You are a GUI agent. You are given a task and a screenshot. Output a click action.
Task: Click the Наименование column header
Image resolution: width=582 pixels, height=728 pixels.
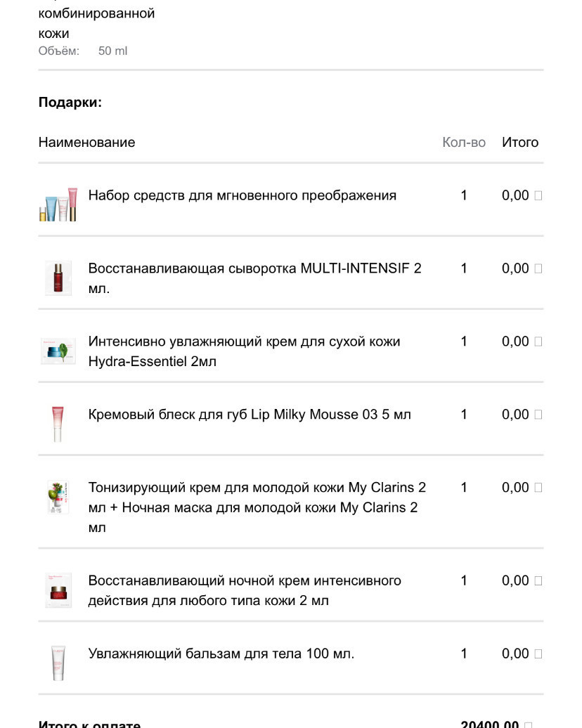coord(87,142)
